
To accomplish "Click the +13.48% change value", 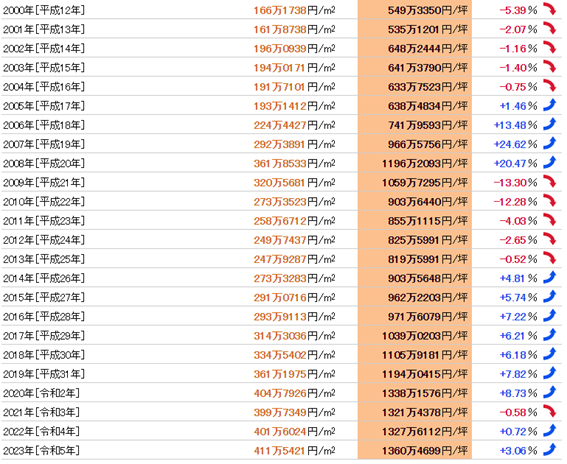I will pos(516,125).
